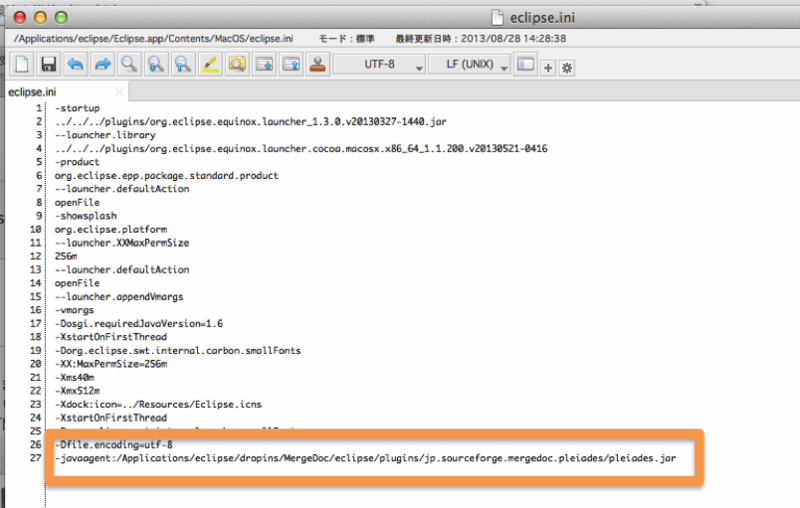Click the -Xmx512m line
The height and width of the screenshot is (508, 800).
pos(77,391)
